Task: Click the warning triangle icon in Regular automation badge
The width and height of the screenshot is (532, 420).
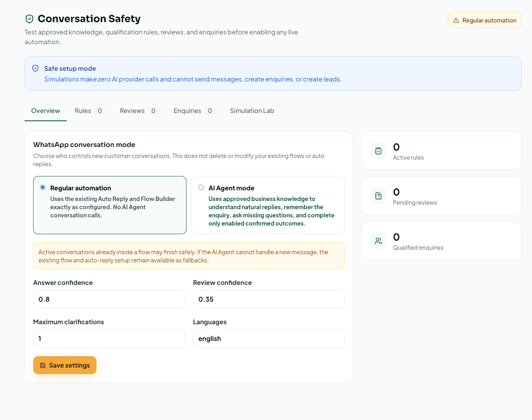Action: (x=456, y=20)
